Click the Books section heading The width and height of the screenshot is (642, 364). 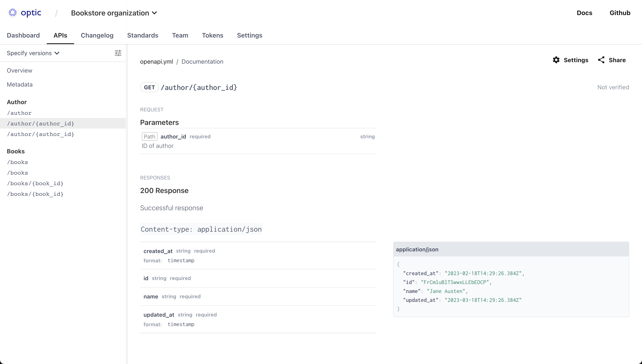(x=16, y=151)
